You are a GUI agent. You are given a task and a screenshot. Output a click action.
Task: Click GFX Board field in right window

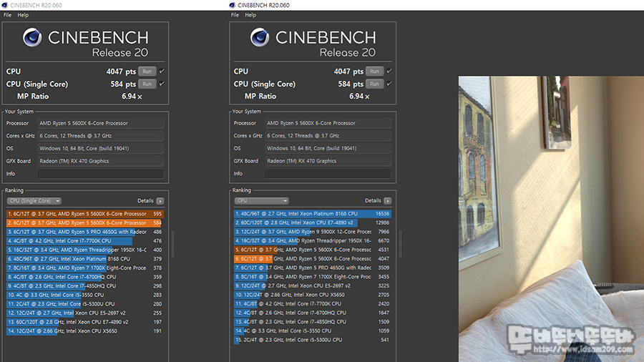coord(328,161)
